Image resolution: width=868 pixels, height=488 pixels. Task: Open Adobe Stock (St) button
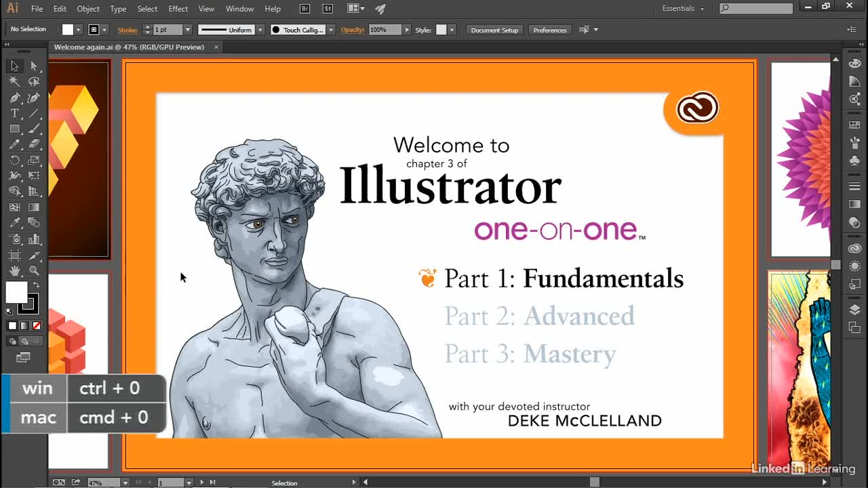click(x=328, y=9)
